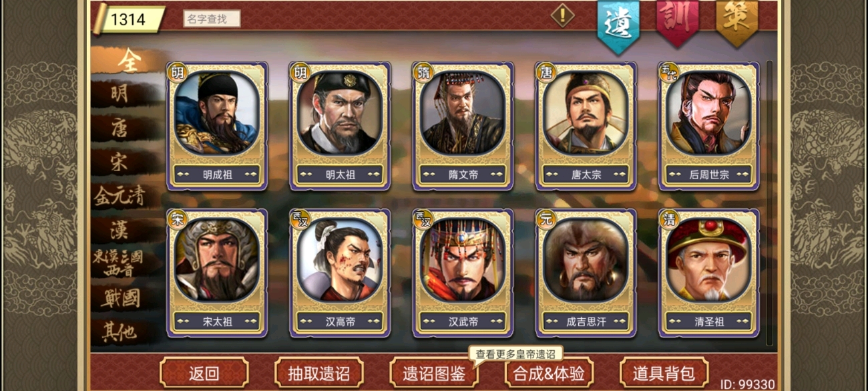Select the blue 遺 banner icon
The width and height of the screenshot is (868, 391).
(x=618, y=25)
